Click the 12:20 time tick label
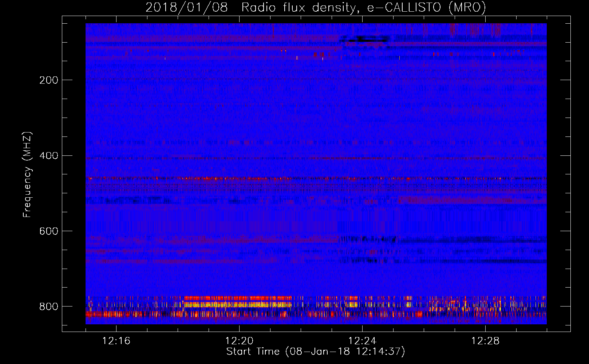The image size is (589, 364). pos(239,341)
